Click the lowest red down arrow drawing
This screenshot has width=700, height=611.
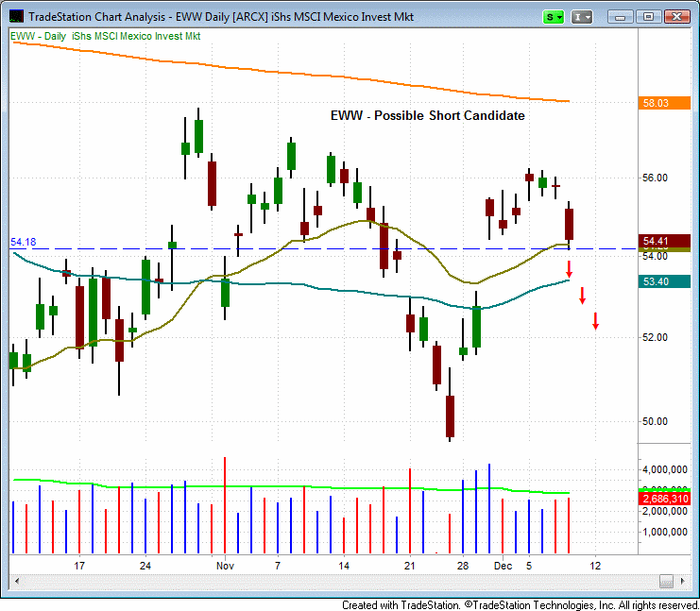(595, 321)
